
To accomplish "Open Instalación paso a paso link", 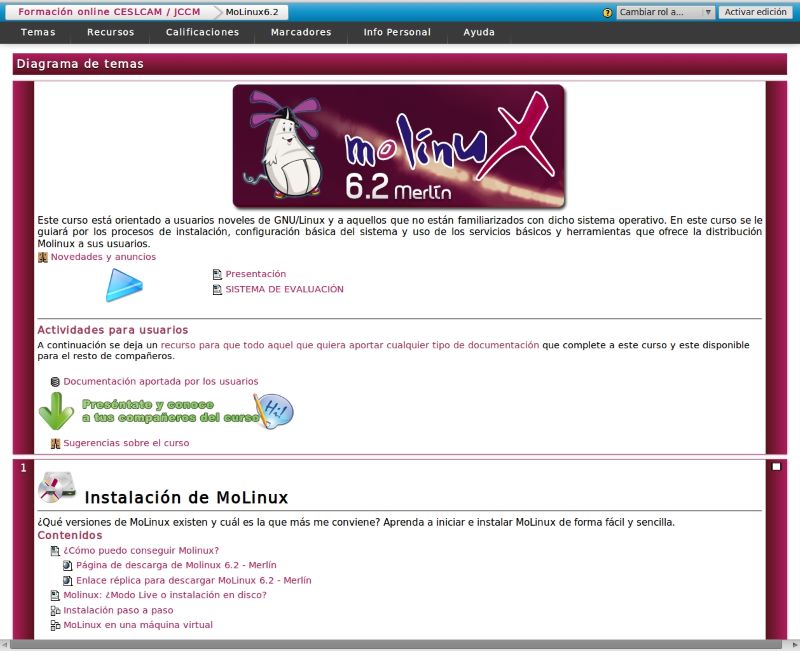I will 118,610.
